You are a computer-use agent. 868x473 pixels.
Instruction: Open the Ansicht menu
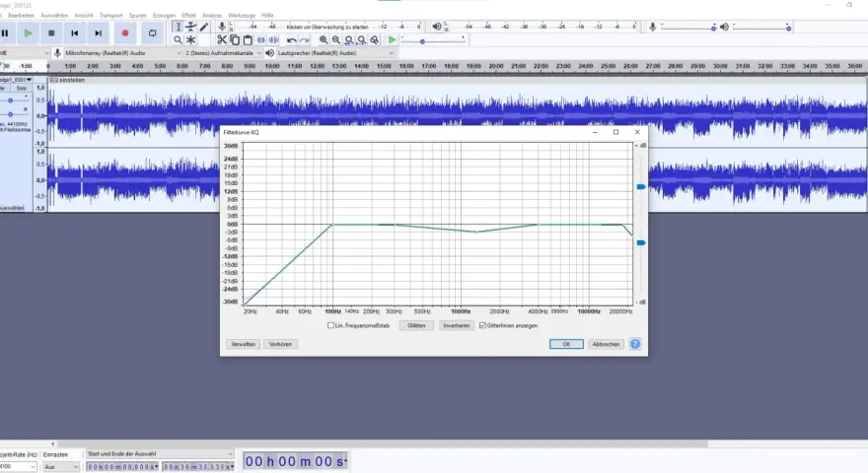(84, 16)
